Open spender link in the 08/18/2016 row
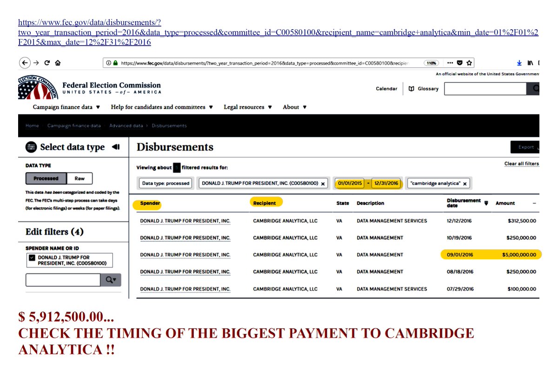This screenshot has width=558, height=392. pos(185,272)
